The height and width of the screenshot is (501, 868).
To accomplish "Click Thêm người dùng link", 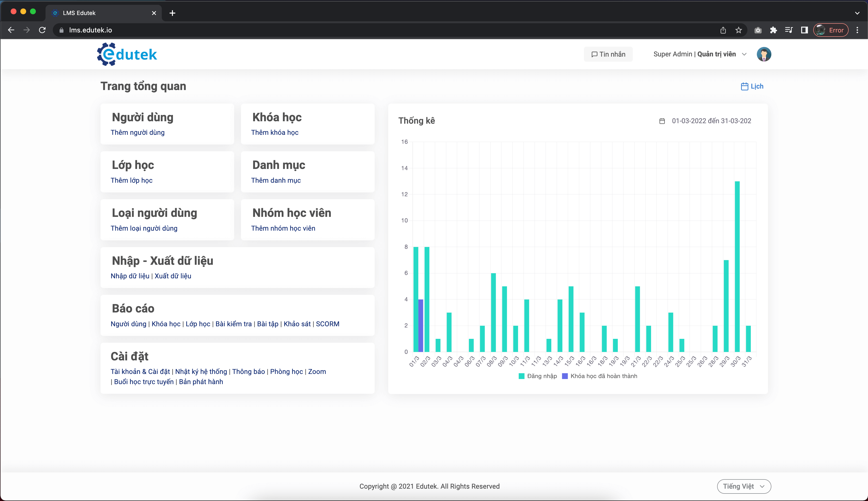I will [137, 132].
